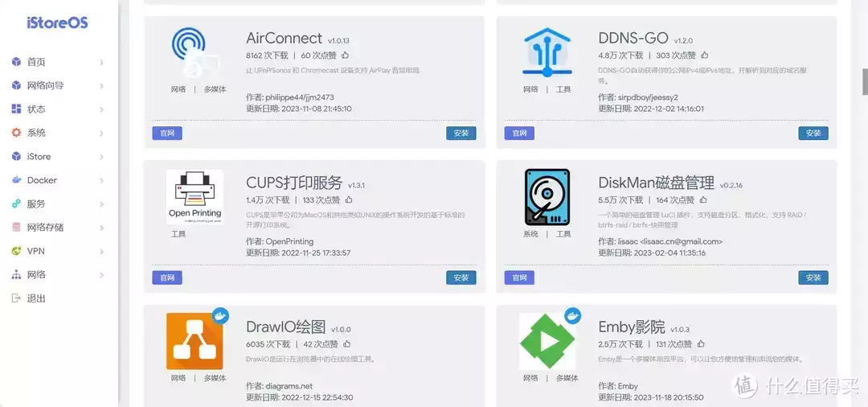
Task: Click the 退出 logout icon
Action: pyautogui.click(x=16, y=298)
